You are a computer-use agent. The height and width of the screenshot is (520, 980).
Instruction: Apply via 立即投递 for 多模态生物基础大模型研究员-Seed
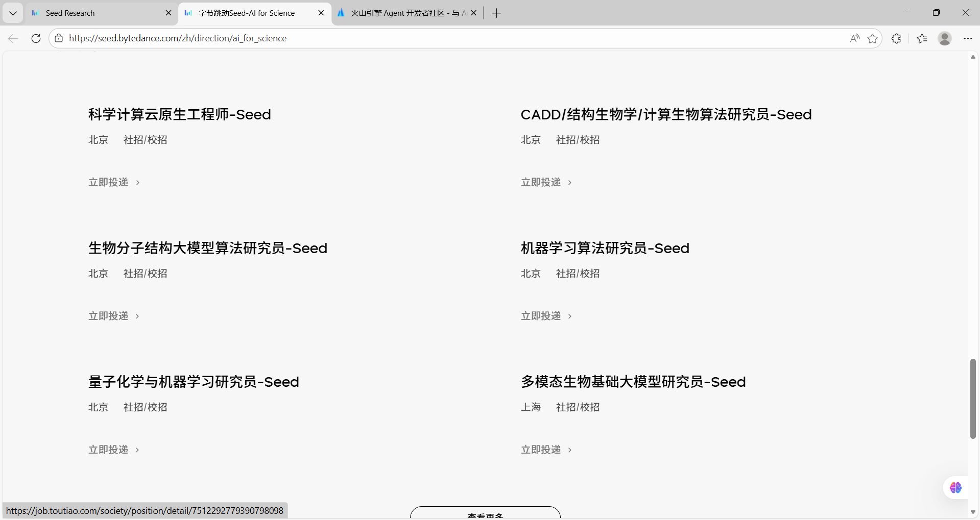click(541, 450)
